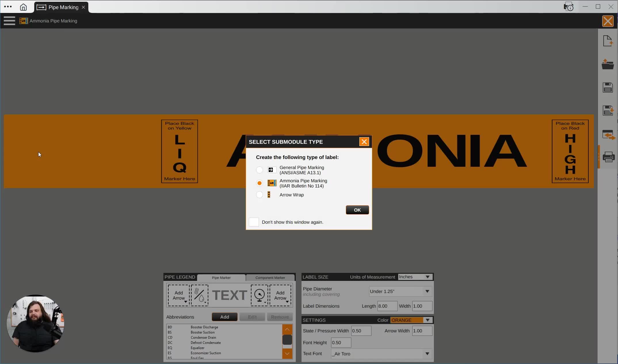618x364 pixels.
Task: Close the module with the orange X
Action: 608,21
